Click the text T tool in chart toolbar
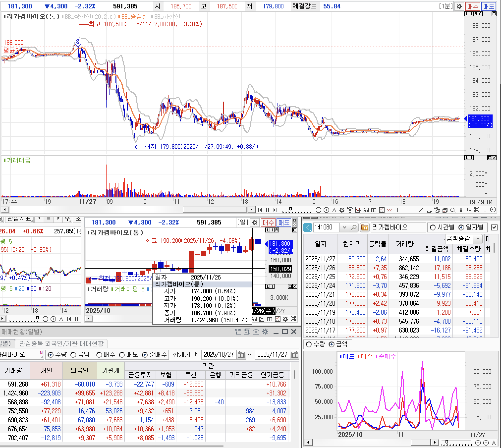This screenshot has height=448, width=501. (485, 210)
